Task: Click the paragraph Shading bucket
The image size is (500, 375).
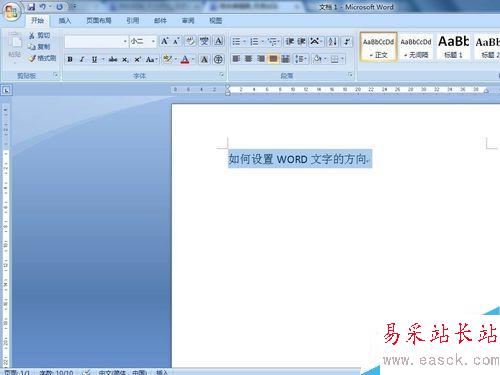Action: pos(318,59)
